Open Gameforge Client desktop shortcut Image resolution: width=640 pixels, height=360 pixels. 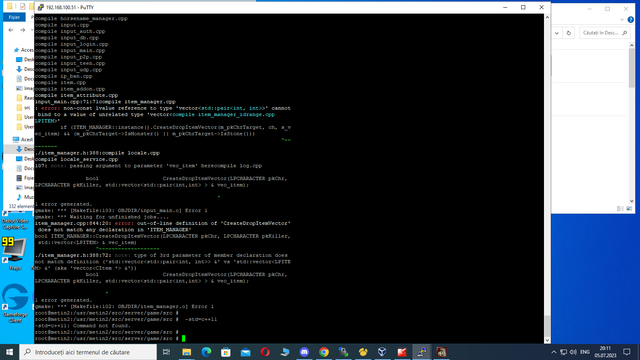[x=15, y=303]
